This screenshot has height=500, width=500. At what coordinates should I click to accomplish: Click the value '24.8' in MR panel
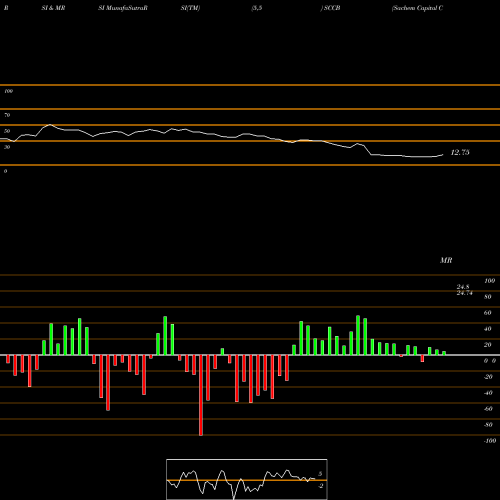click(x=463, y=287)
